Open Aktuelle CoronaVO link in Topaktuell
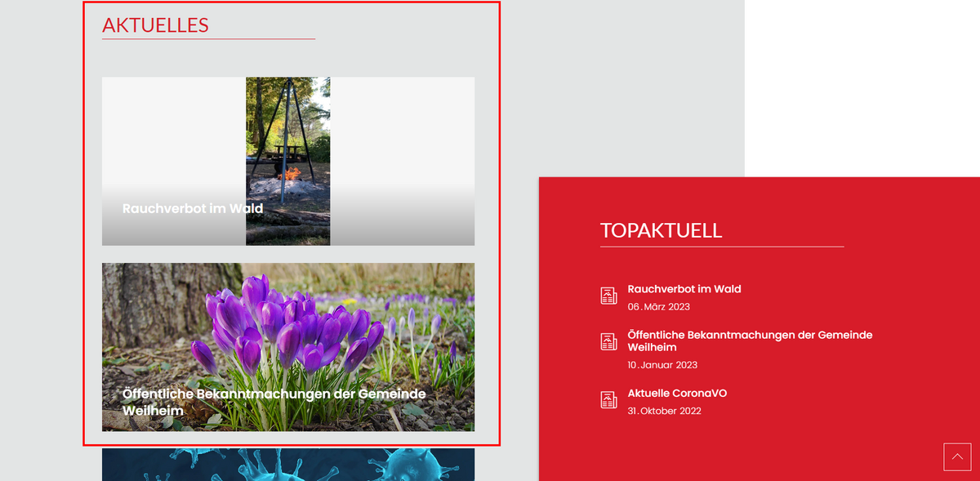 coord(677,394)
